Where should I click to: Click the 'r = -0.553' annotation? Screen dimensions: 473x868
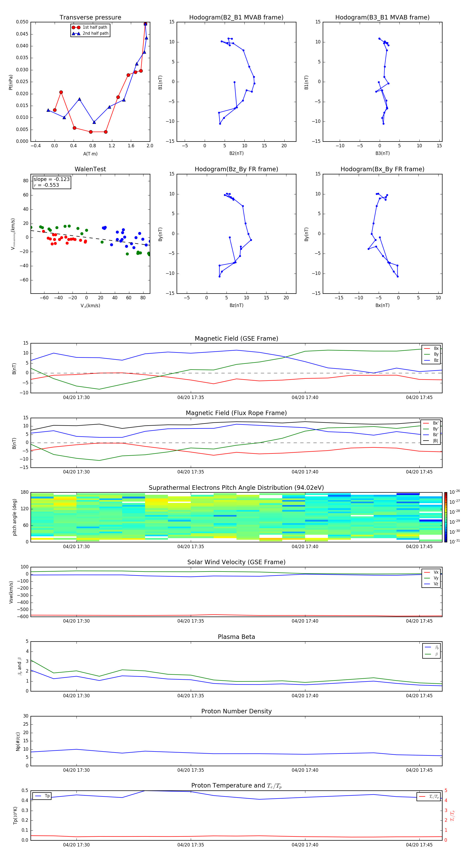pos(47,185)
